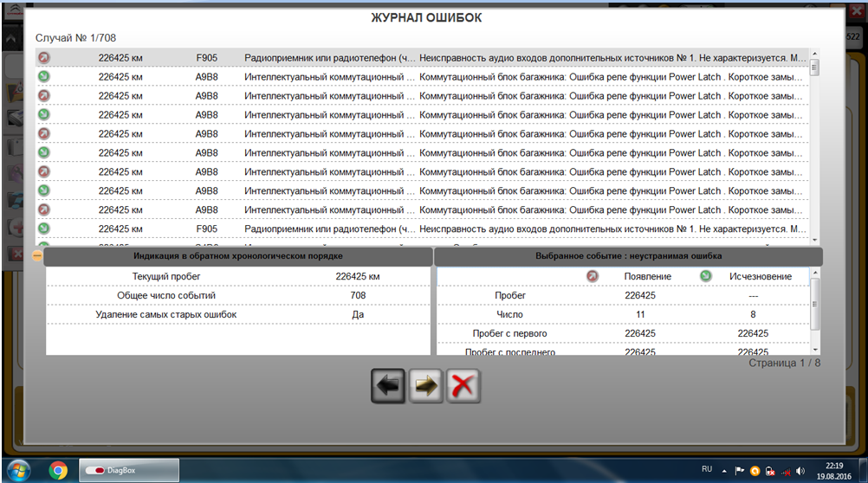Open Google Chrome from the taskbar

tap(58, 470)
